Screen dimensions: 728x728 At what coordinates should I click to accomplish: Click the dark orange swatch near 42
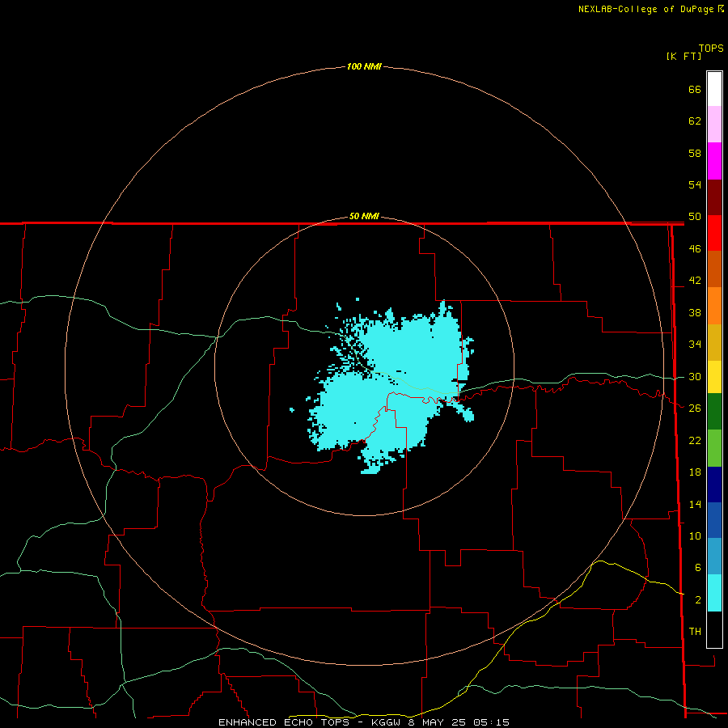[714, 269]
